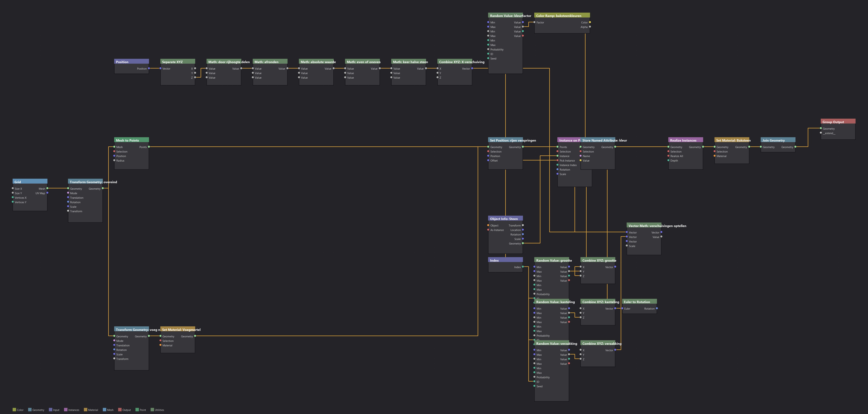Click Object input socket on Object Info: Steen
Viewport: 868px width, 414px height.
pyautogui.click(x=488, y=225)
